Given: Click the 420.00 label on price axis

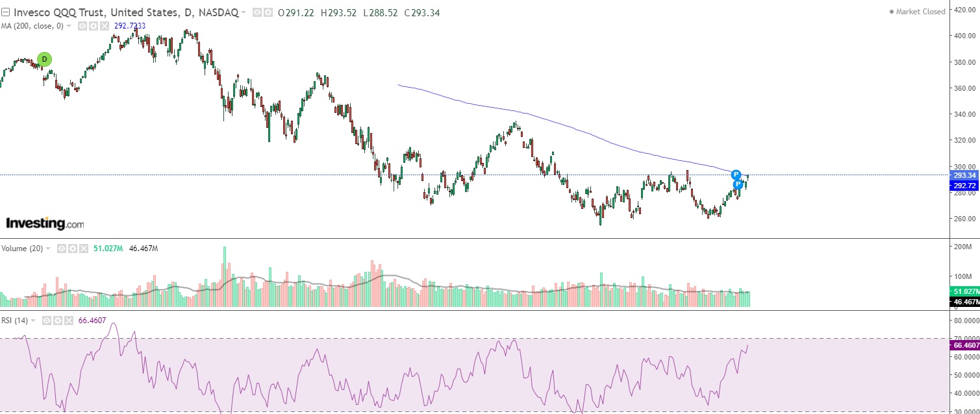Looking at the screenshot, I should (965, 10).
